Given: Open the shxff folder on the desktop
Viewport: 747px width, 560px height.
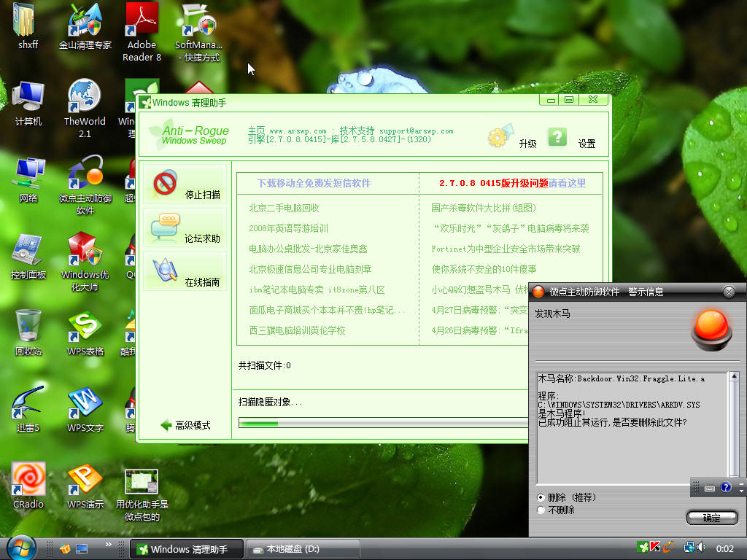Looking at the screenshot, I should tap(28, 26).
